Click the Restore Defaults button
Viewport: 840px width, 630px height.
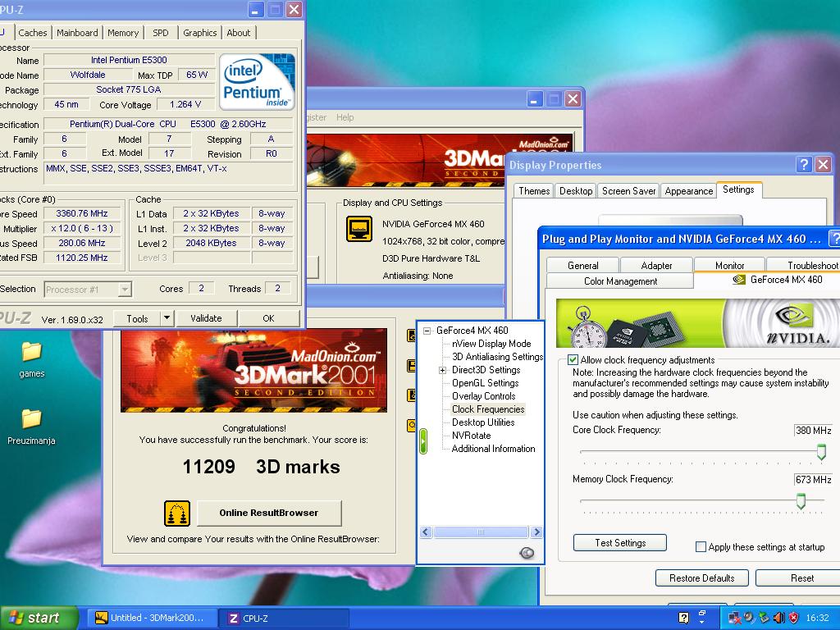click(x=702, y=578)
